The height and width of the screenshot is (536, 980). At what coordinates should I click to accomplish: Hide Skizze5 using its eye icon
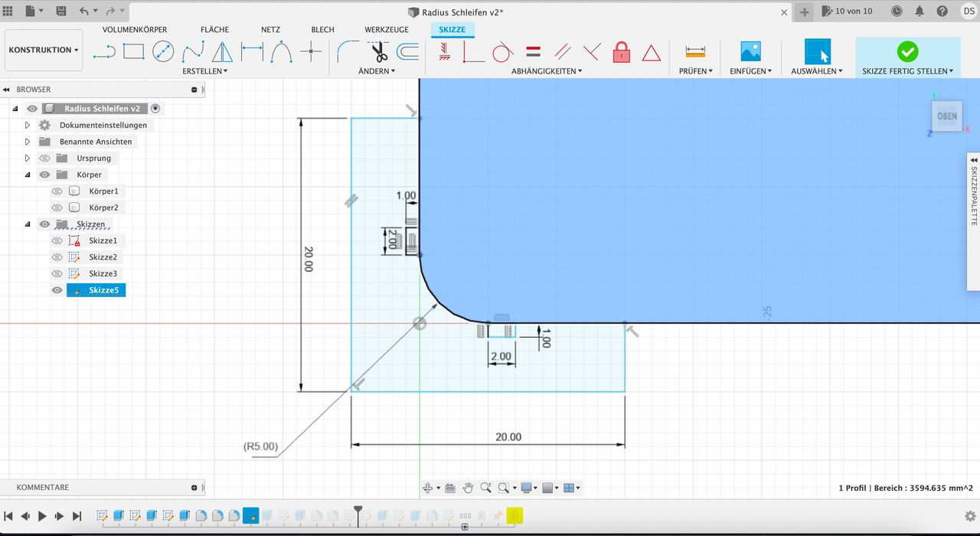click(57, 290)
